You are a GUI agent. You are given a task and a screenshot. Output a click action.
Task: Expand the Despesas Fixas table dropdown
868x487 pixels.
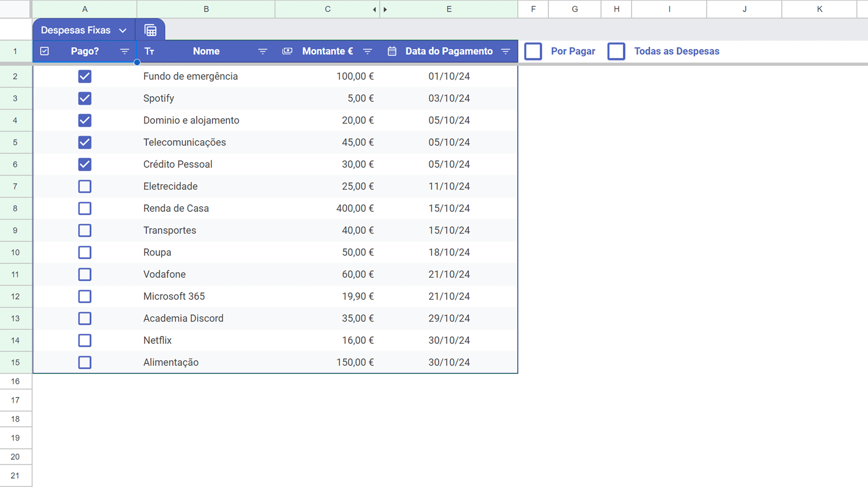point(123,30)
